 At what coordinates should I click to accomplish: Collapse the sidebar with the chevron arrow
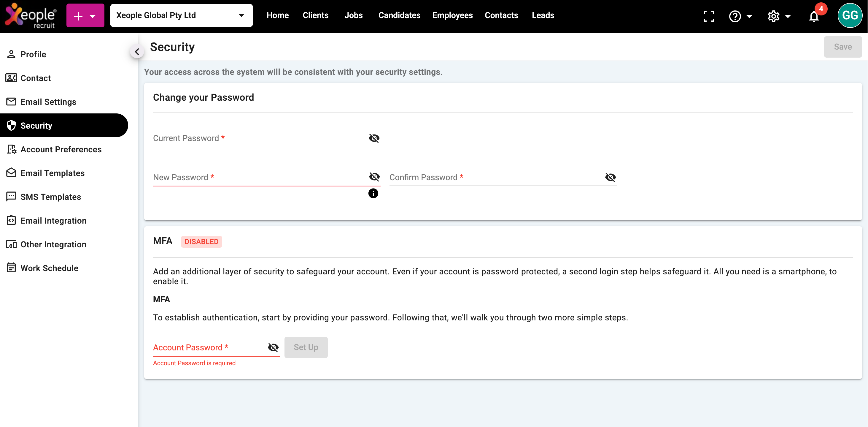pos(137,52)
